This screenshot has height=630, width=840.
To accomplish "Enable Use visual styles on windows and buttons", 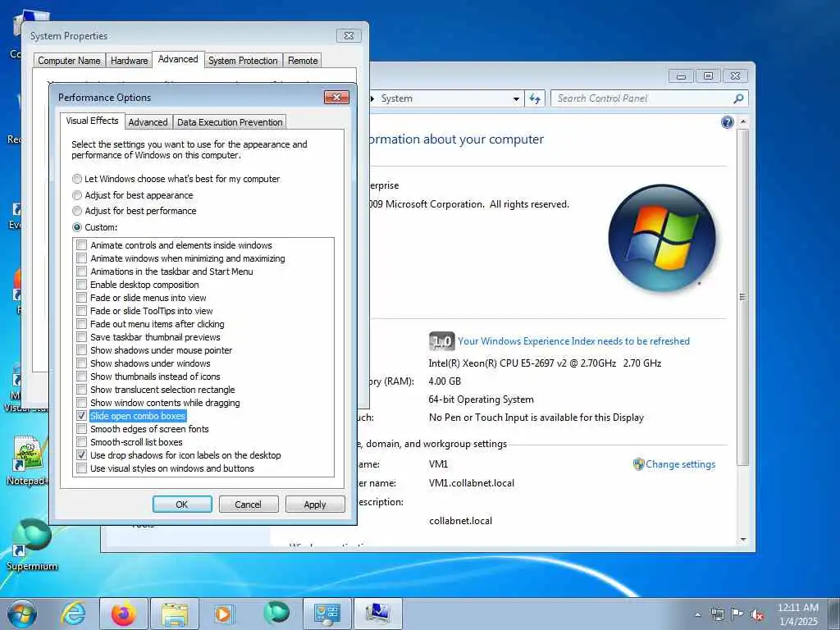I will (81, 468).
